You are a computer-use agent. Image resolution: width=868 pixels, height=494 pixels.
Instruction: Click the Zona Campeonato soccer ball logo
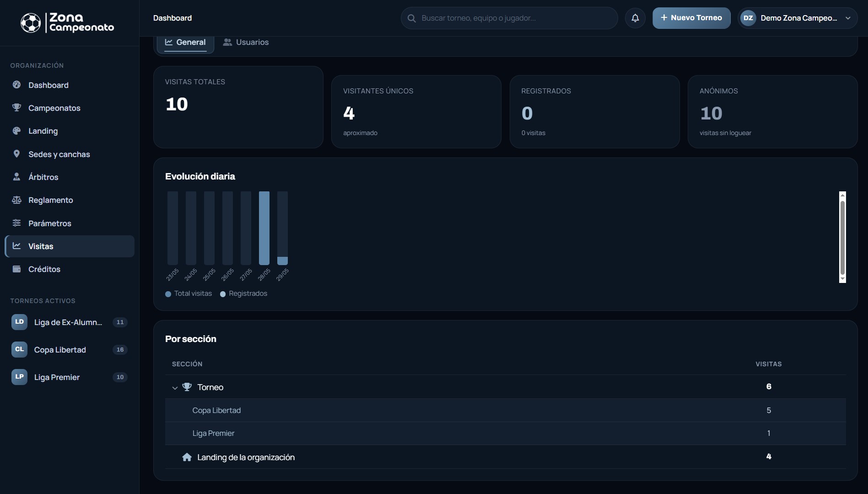point(31,22)
